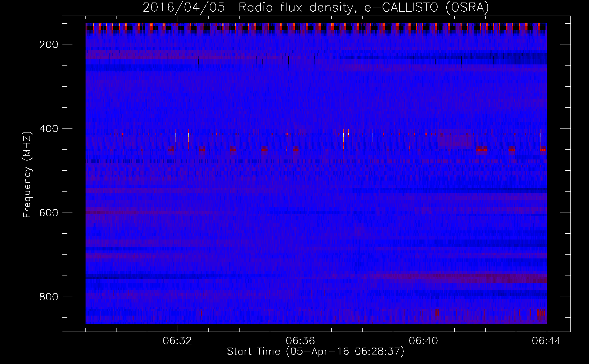This screenshot has width=589, height=364.
Task: Select the 'Frequency (MHZ)' axis label
Action: (x=27, y=175)
